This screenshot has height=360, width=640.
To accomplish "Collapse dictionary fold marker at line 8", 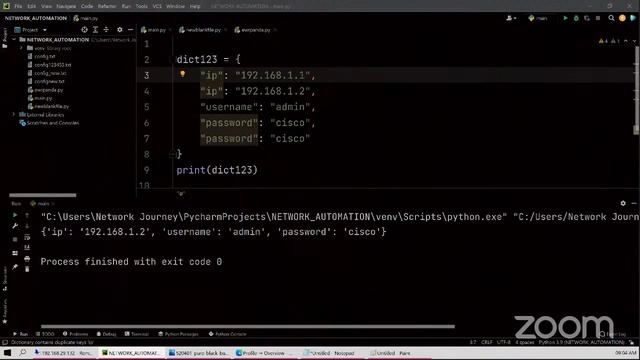I will [172, 154].
